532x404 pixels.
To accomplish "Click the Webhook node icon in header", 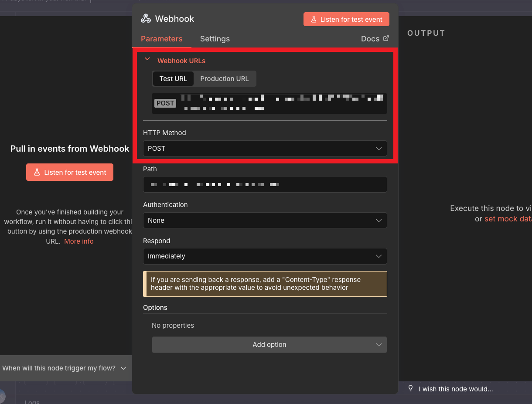I will 146,19.
